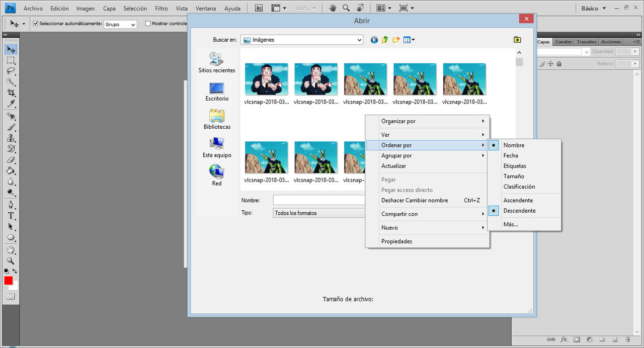Viewport: 644px width, 348px height.
Task: Select the Paint Bucket tool
Action: [x=11, y=170]
